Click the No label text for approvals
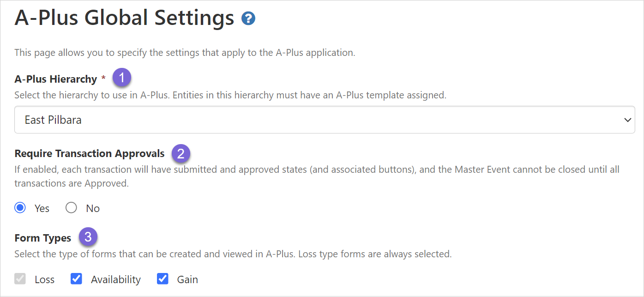644x297 pixels. pos(93,208)
